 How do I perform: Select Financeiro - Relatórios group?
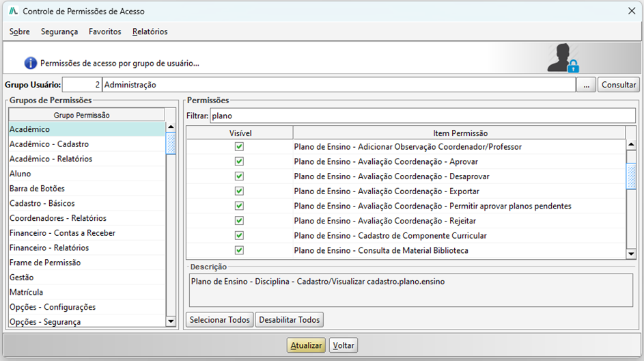87,248
